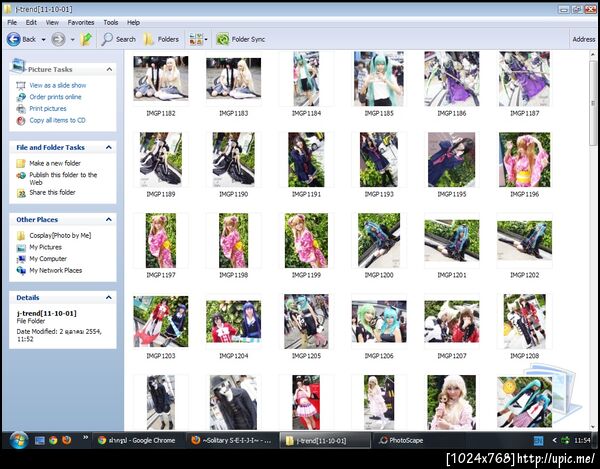Open the Help menu
The height and width of the screenshot is (469, 600).
pos(133,23)
